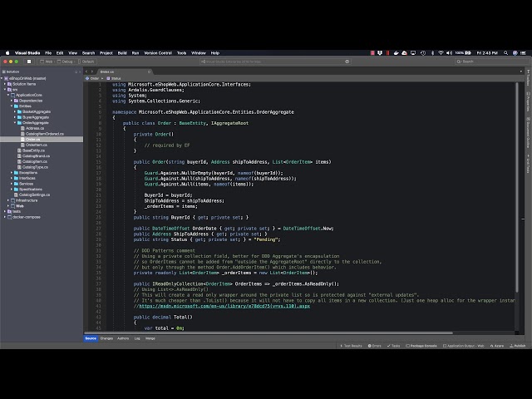The width and height of the screenshot is (532, 399).
Task: Click the ApplicationCore project icon
Action: coord(13,95)
